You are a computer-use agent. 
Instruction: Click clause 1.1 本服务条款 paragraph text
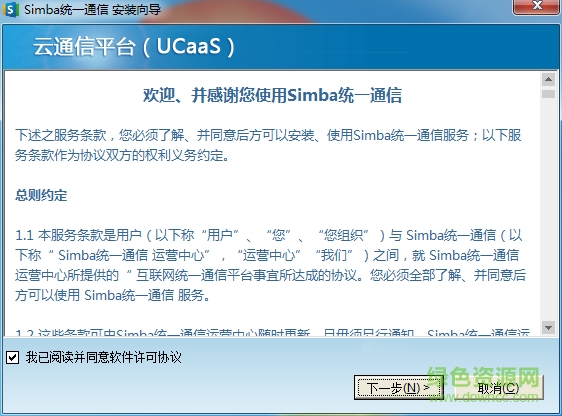pyautogui.click(x=271, y=265)
